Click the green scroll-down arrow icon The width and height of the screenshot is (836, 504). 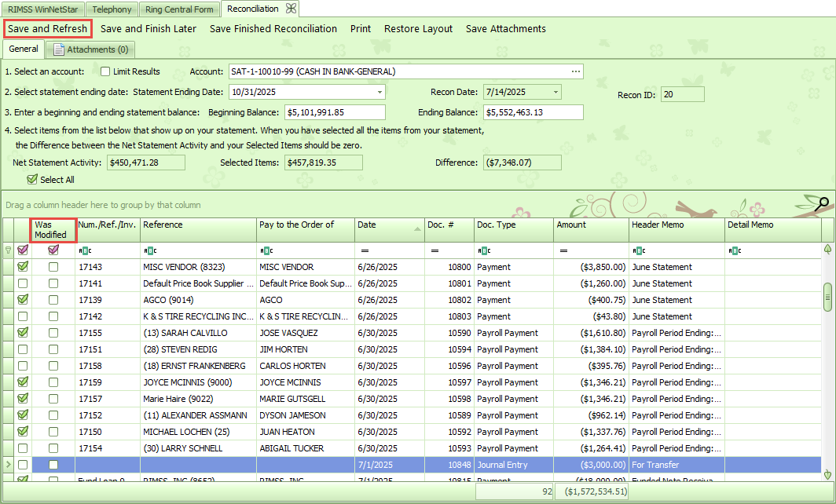pos(827,475)
